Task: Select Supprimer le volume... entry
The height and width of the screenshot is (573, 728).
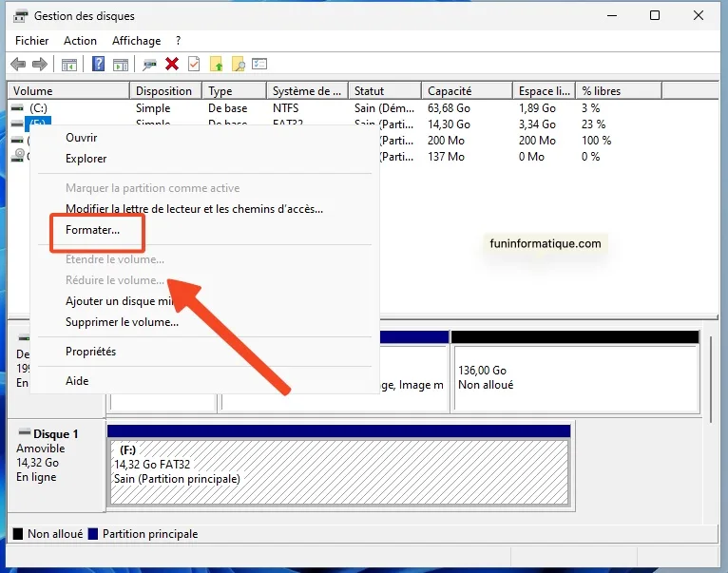Action: tap(204, 322)
